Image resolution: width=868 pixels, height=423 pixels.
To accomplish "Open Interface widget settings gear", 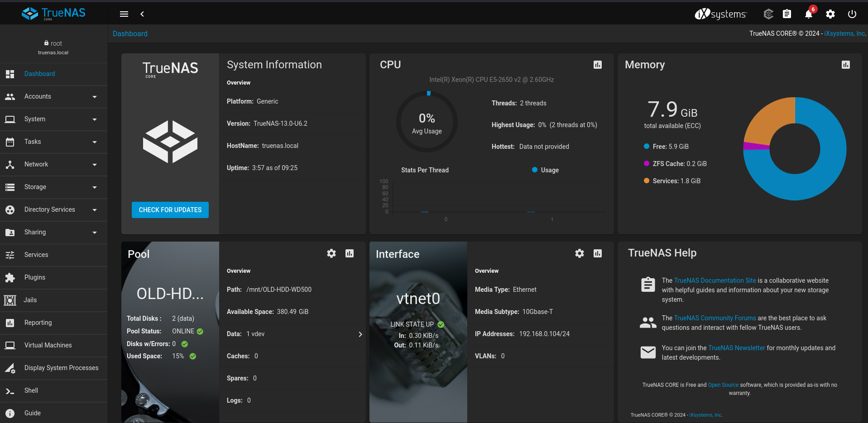I will pyautogui.click(x=579, y=253).
